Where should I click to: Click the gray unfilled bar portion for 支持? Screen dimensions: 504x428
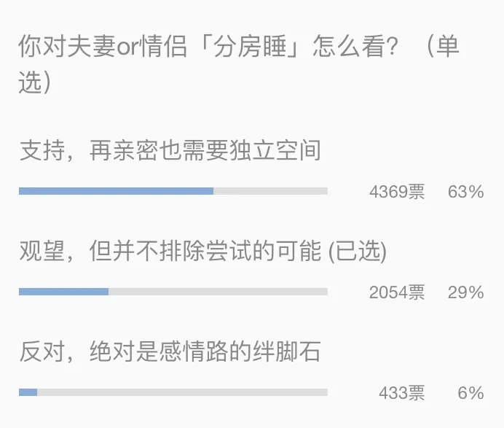[270, 191]
